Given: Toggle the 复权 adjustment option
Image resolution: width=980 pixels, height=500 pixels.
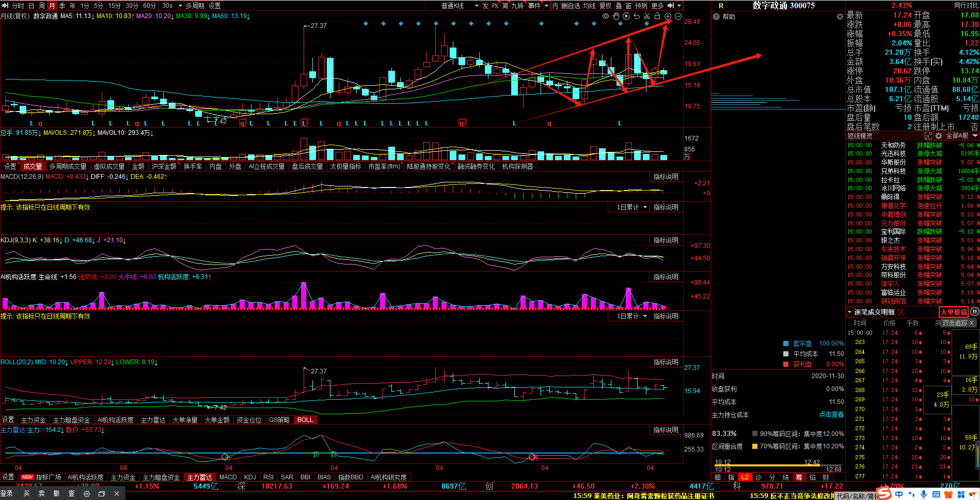Looking at the screenshot, I should (605, 6).
